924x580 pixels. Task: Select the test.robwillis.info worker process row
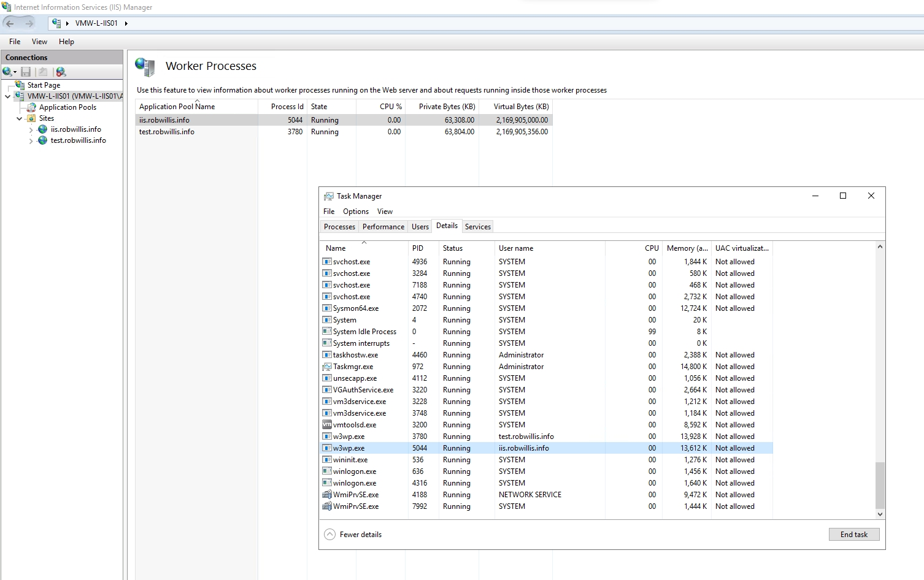pos(344,132)
